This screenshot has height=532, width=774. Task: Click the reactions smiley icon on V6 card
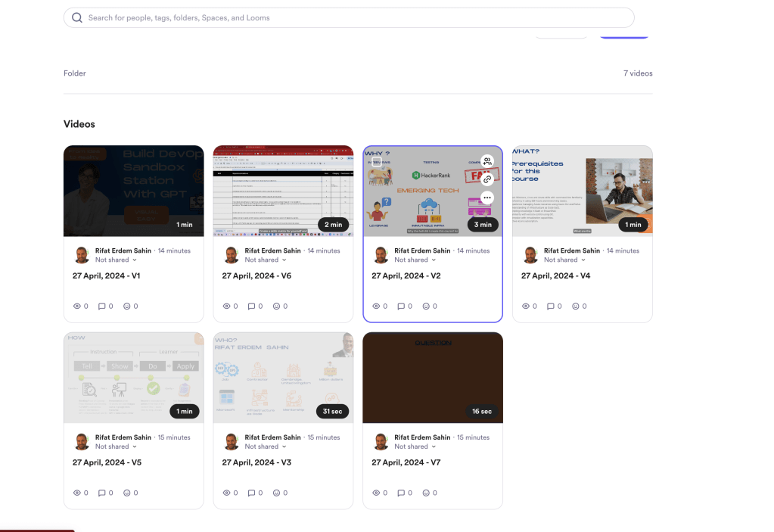(x=276, y=306)
